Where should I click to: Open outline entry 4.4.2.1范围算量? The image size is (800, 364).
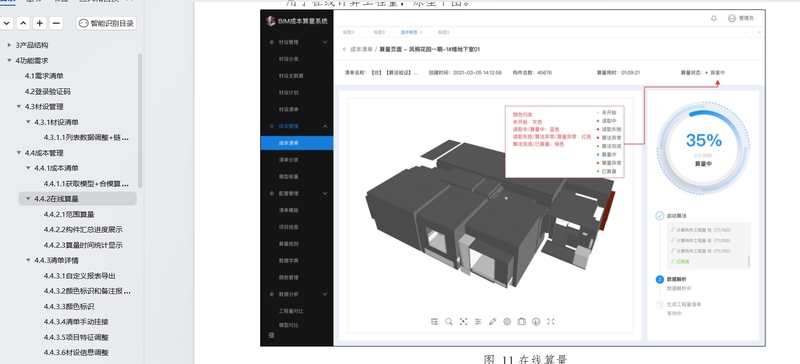coord(69,214)
